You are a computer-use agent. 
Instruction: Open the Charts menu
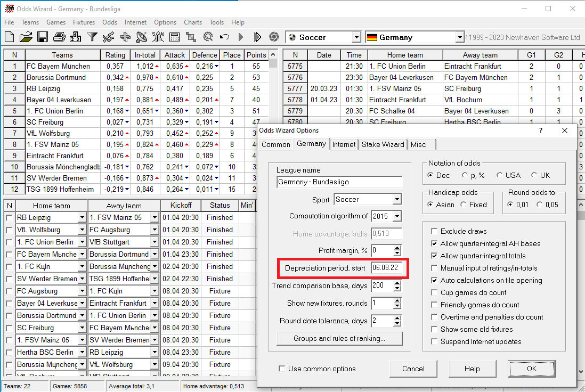coord(193,22)
